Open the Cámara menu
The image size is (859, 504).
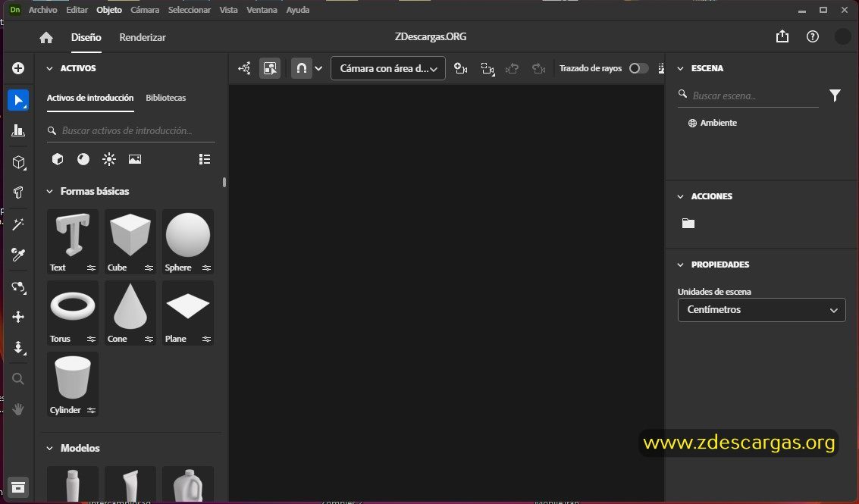[145, 10]
